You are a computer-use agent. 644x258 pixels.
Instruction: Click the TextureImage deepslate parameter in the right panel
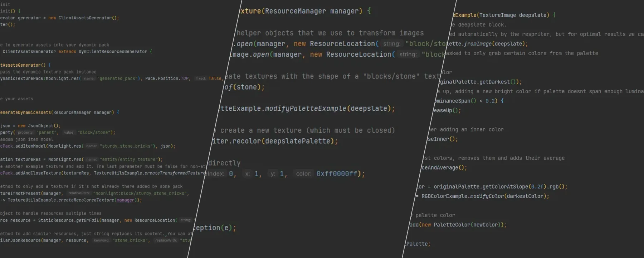tap(513, 15)
